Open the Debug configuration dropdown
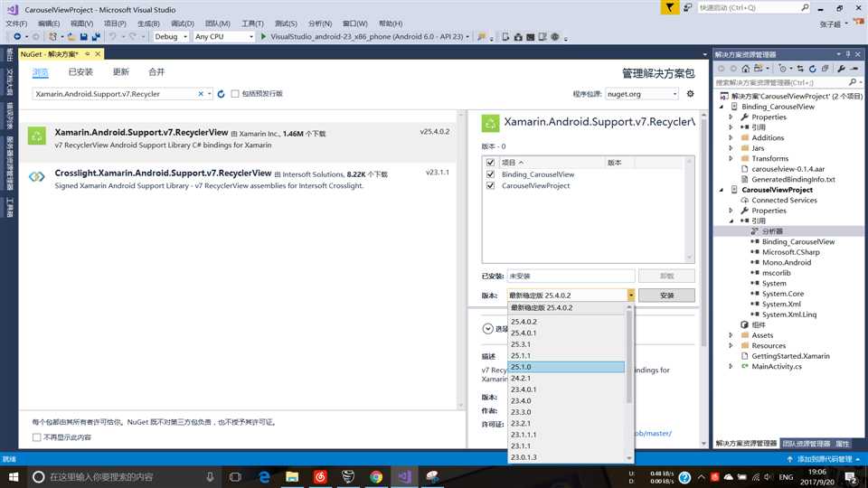Viewport: 868px width, 488px height. click(x=171, y=36)
